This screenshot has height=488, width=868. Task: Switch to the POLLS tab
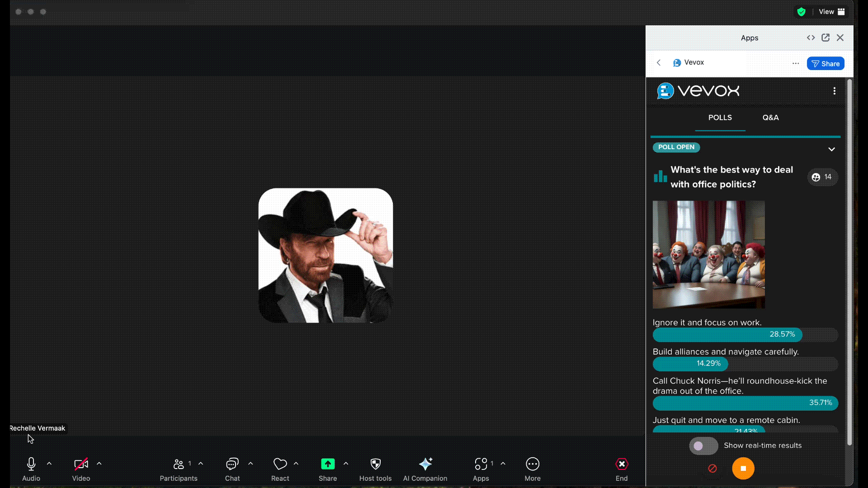pos(720,117)
